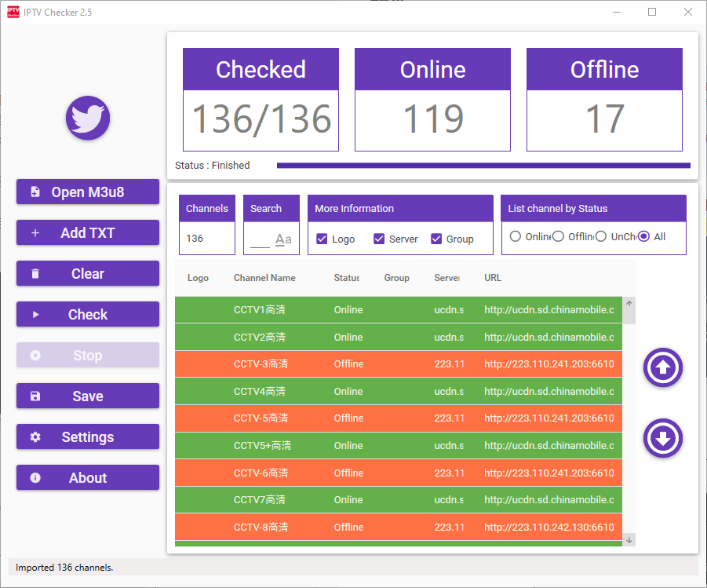Select the CCTV2高清 channel row
Screen dimensions: 707x588
[x=399, y=337]
